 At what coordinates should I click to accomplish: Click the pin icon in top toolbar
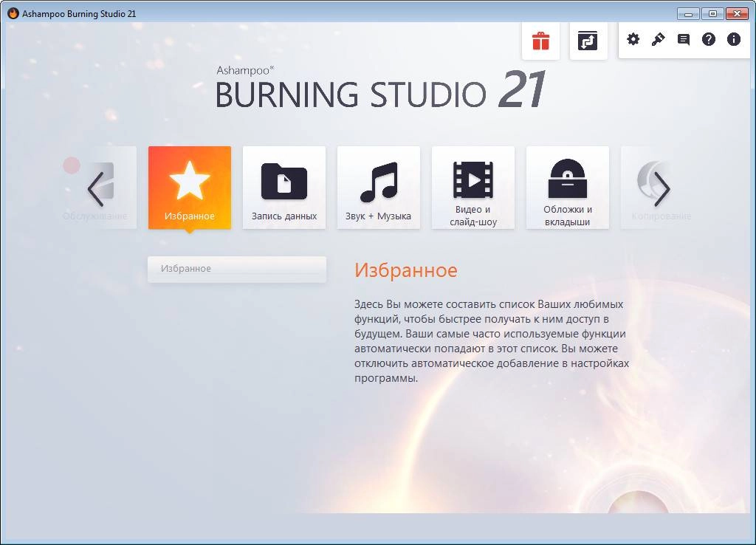point(658,40)
